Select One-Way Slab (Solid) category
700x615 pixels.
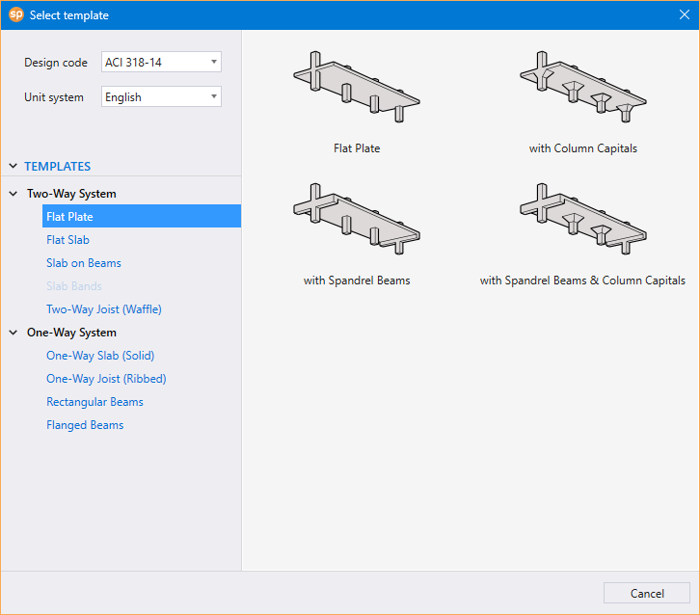click(x=100, y=356)
